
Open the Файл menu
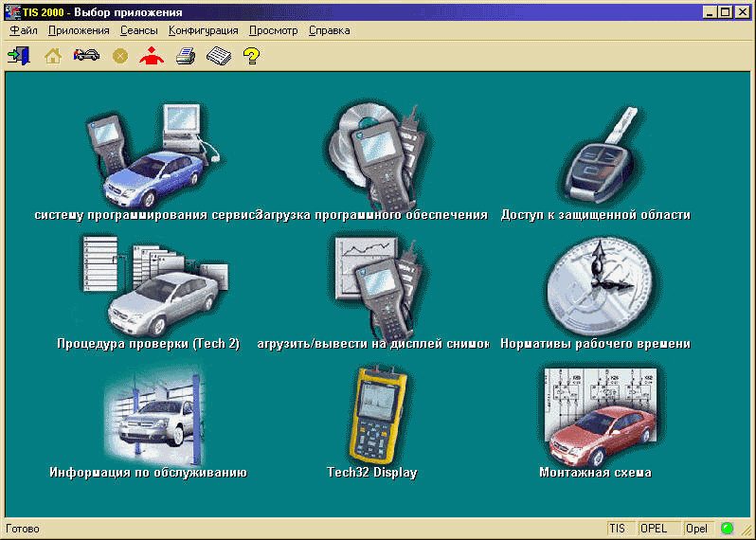[x=24, y=30]
